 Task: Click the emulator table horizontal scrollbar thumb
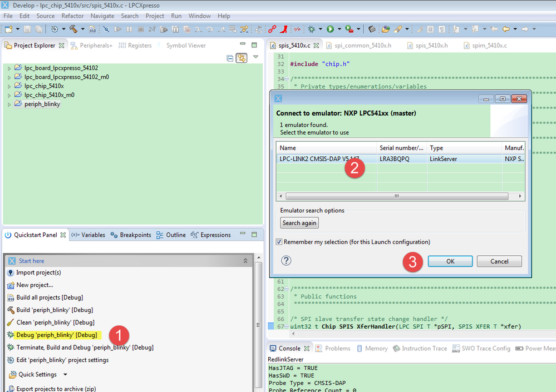click(397, 196)
